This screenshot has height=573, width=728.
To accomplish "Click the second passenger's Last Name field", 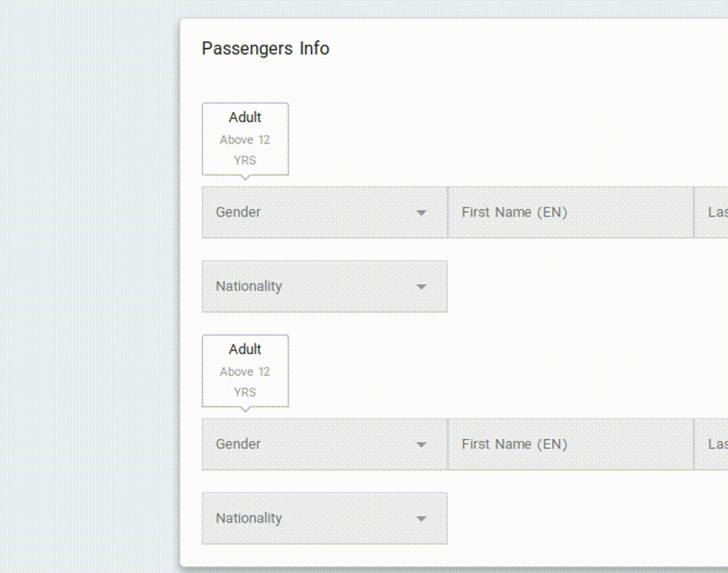I will (x=714, y=444).
